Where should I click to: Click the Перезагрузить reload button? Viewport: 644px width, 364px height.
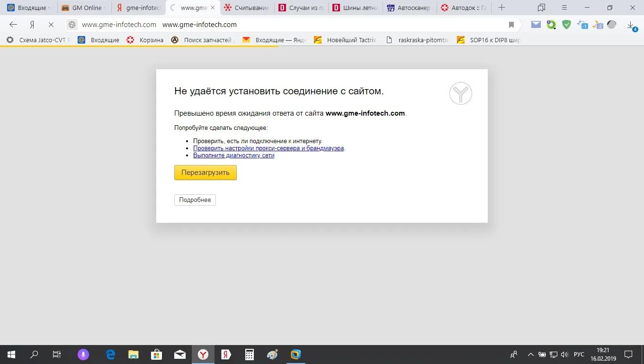pyautogui.click(x=206, y=173)
